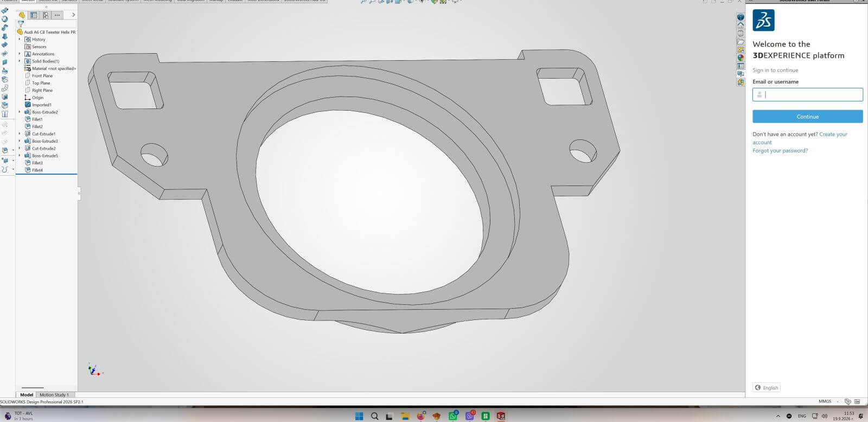
Task: Select the Top Plane in the tree
Action: (x=37, y=83)
